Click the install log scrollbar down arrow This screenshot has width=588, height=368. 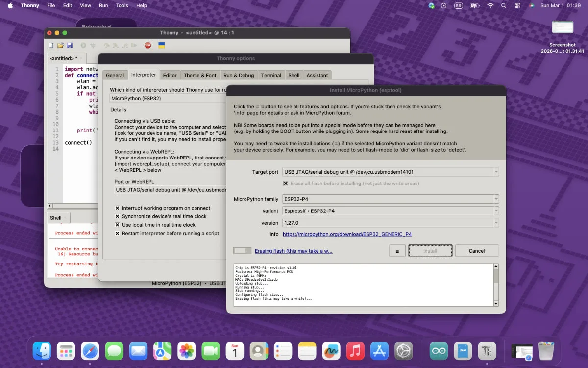pos(496,303)
